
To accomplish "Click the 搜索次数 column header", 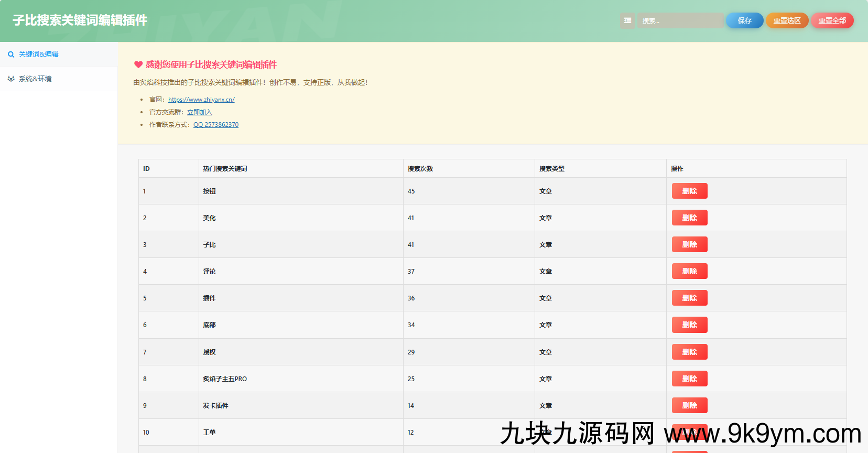I will tap(420, 169).
